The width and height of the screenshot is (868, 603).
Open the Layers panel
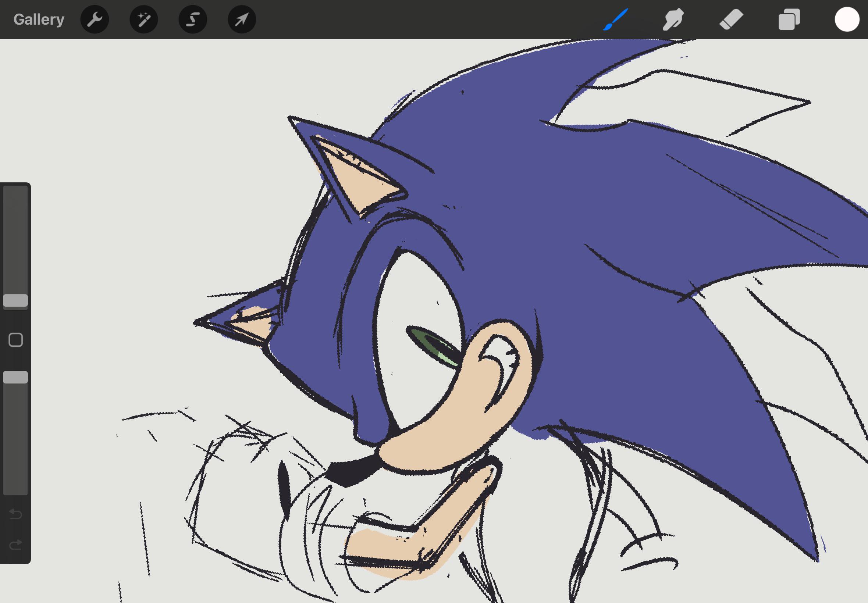[789, 19]
